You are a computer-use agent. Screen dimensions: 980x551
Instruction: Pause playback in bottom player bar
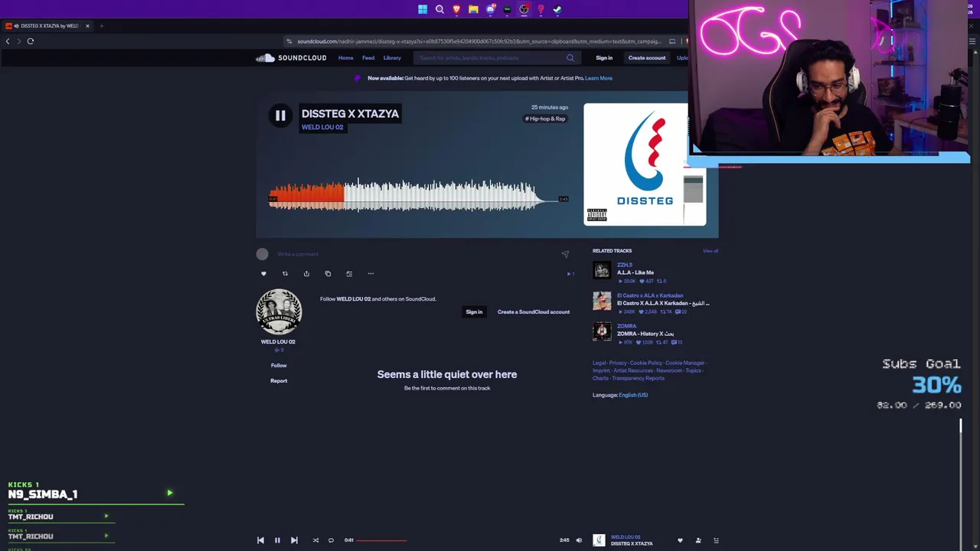277,540
